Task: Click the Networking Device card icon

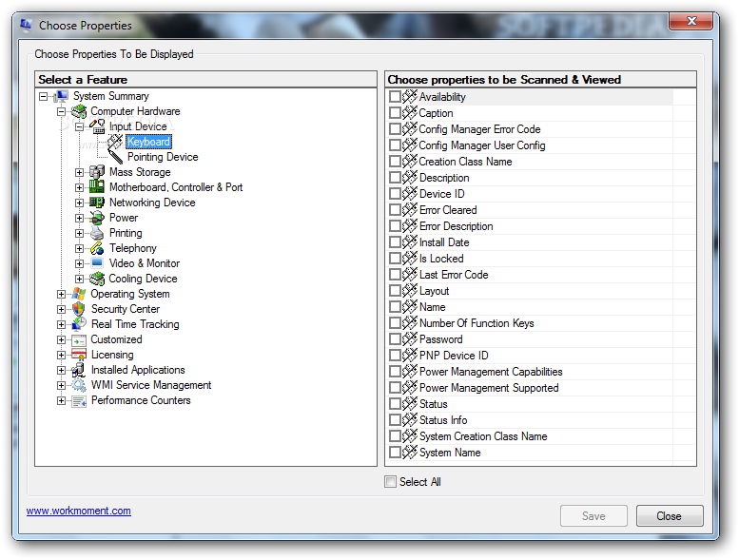Action: click(x=97, y=203)
